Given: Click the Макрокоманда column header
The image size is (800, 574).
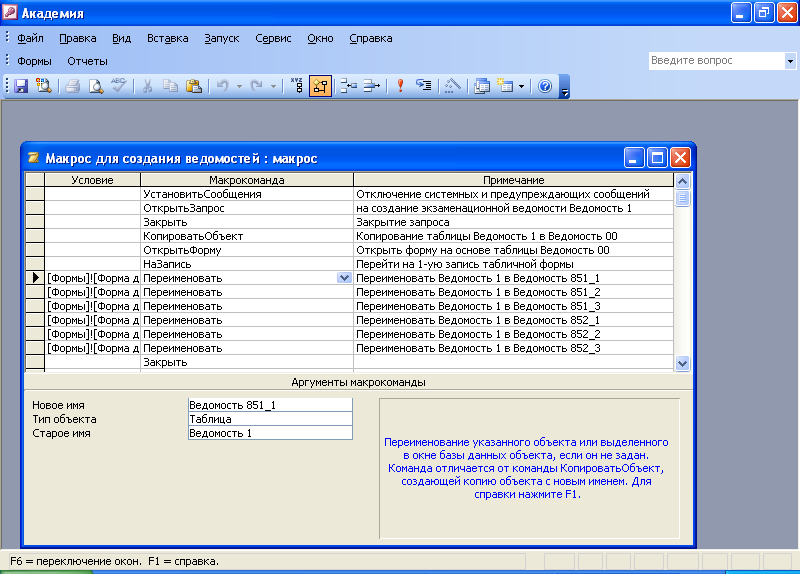Looking at the screenshot, I should click(247, 180).
